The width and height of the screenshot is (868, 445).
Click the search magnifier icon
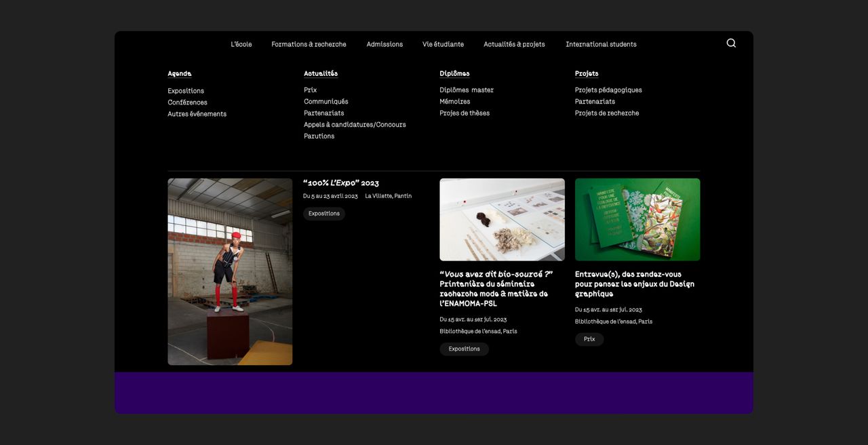[x=731, y=43]
